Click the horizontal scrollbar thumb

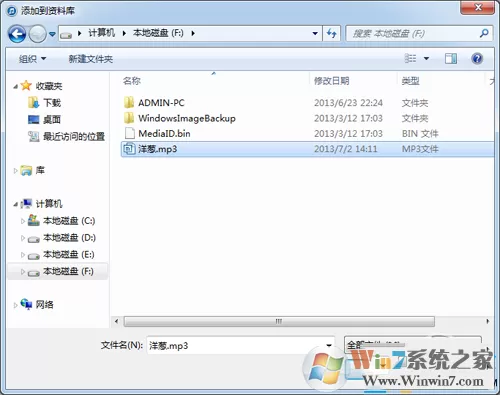(279, 321)
